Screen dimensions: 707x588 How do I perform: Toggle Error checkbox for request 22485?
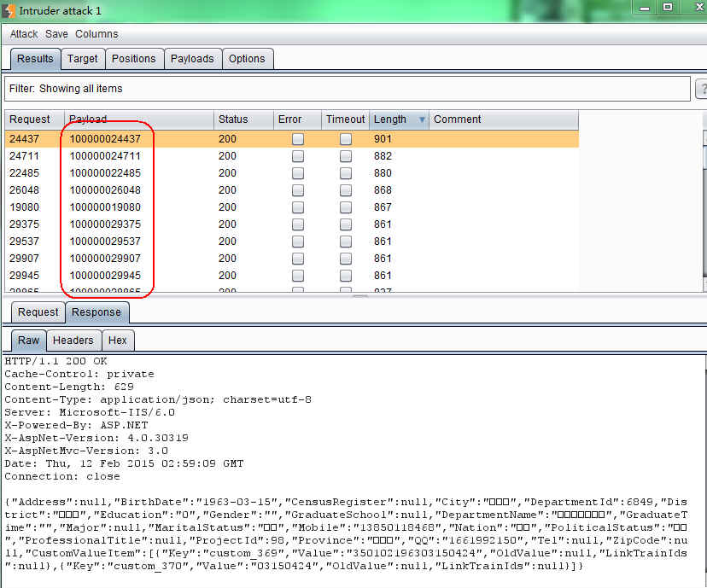[298, 173]
